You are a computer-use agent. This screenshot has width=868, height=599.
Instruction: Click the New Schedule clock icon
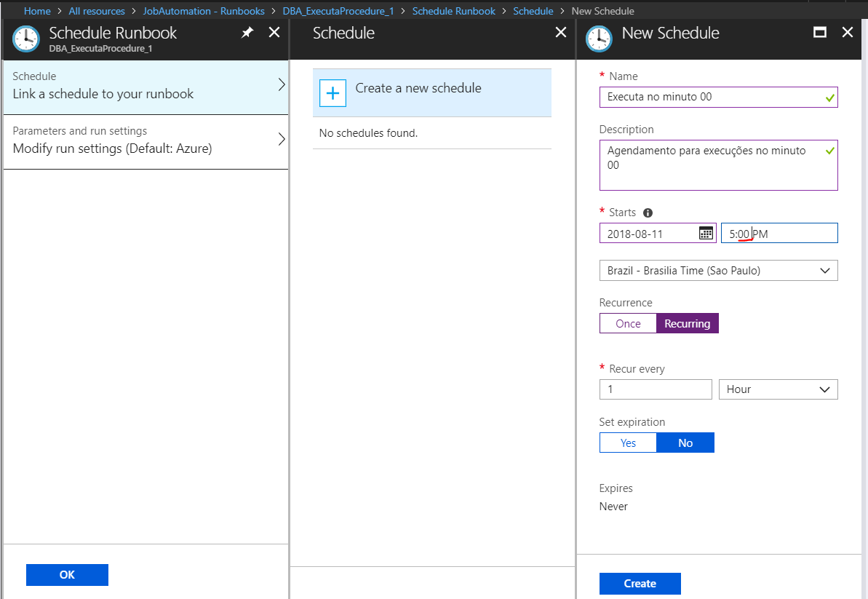pyautogui.click(x=599, y=39)
